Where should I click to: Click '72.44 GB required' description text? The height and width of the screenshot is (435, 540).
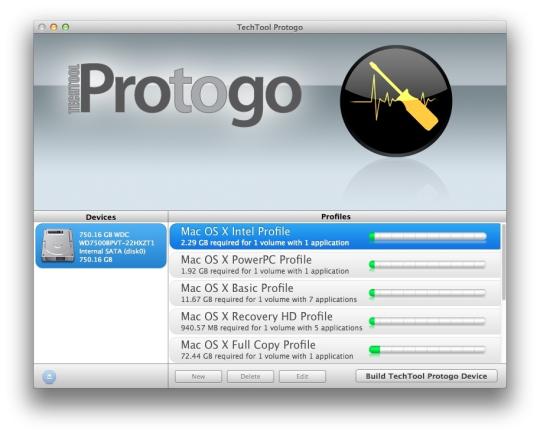pos(267,356)
